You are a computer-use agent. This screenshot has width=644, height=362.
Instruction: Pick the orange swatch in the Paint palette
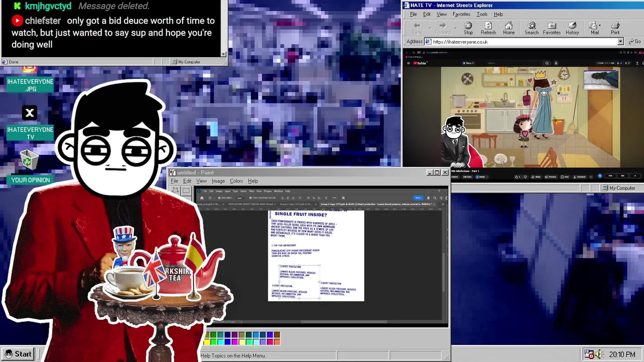point(277,342)
